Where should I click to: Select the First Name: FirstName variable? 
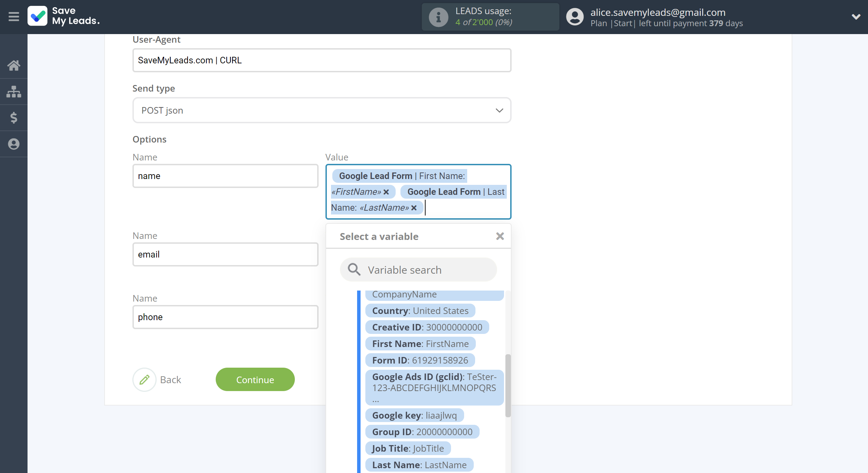coord(420,344)
